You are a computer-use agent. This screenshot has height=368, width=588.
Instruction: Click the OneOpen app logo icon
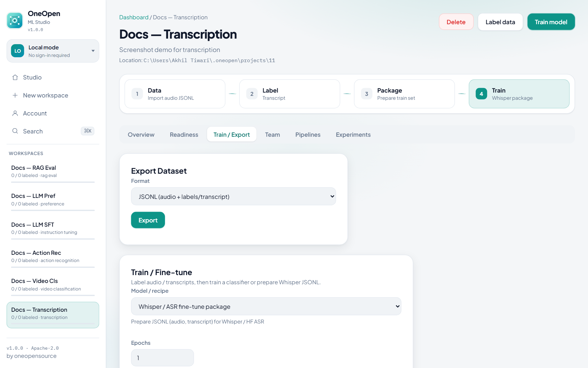point(15,21)
